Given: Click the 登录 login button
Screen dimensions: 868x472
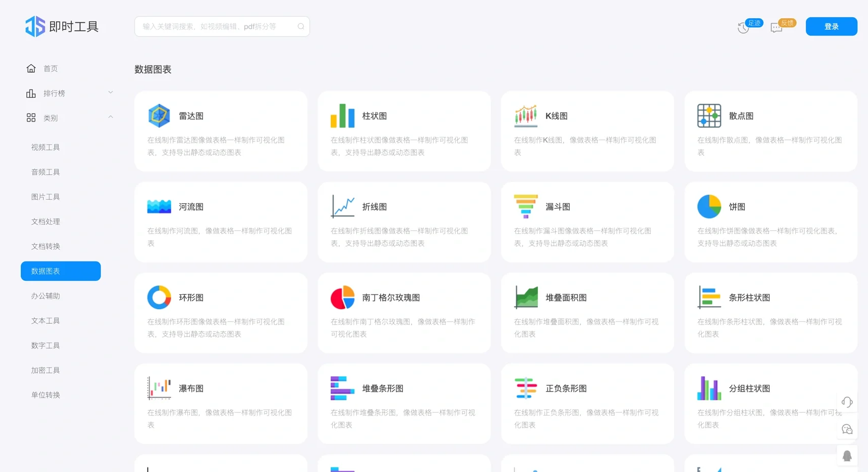Looking at the screenshot, I should (831, 26).
